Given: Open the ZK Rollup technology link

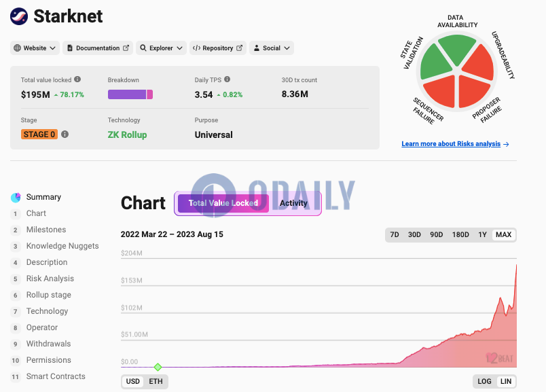Looking at the screenshot, I should point(127,135).
